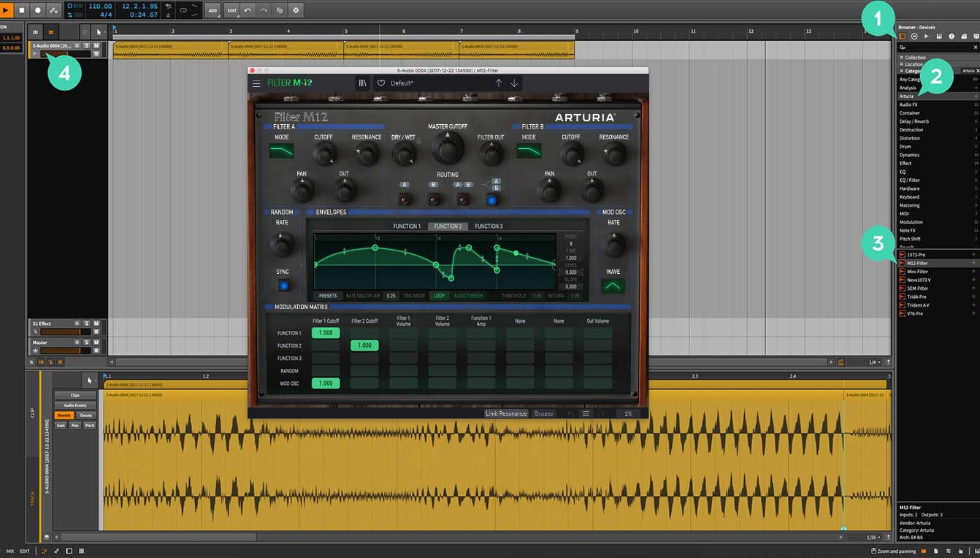Click Filter A MODE shape selector
Viewport: 980px width, 558px height.
pyautogui.click(x=282, y=150)
